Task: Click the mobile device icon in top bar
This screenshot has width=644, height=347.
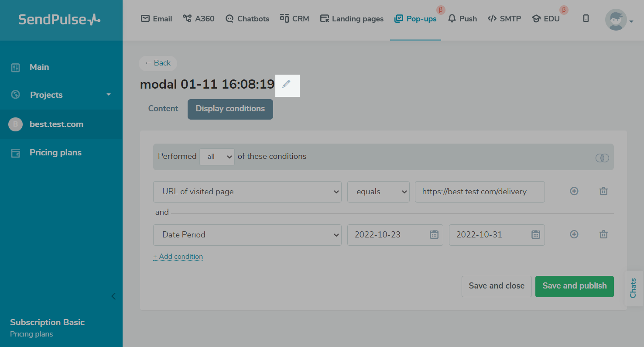Action: (586, 19)
